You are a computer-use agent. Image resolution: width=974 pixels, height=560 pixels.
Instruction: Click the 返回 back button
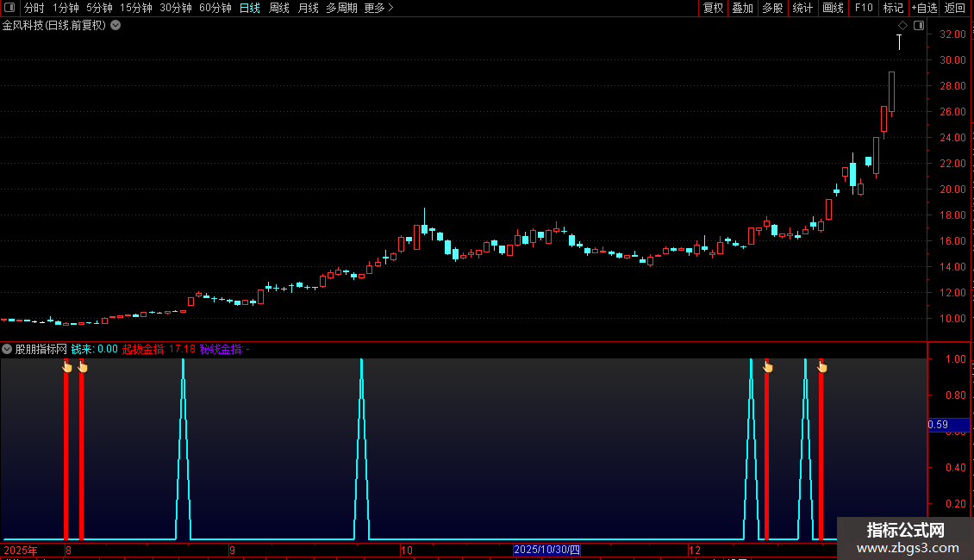pos(955,8)
